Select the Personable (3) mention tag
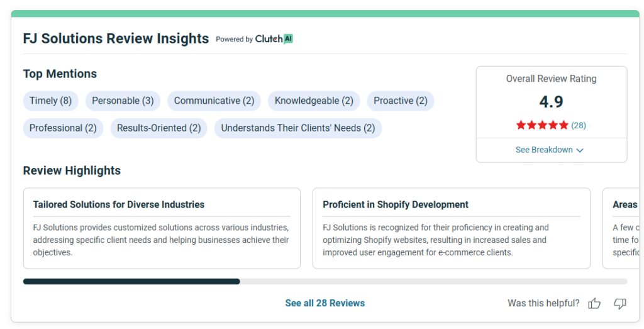Image resolution: width=644 pixels, height=329 pixels. coord(123,101)
